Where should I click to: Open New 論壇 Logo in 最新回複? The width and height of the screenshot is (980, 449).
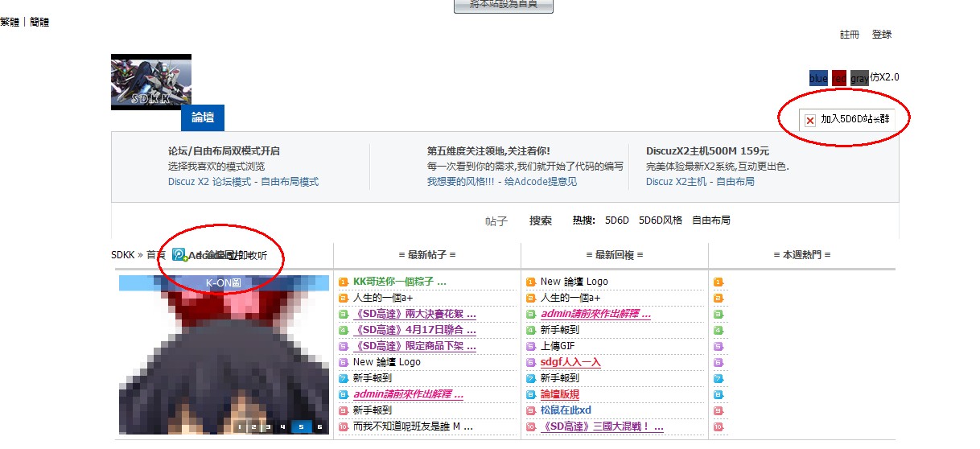574,282
